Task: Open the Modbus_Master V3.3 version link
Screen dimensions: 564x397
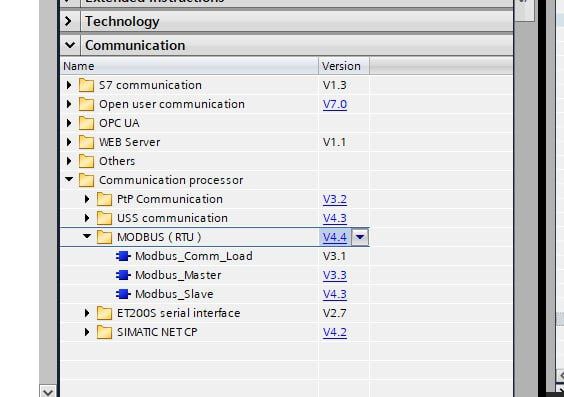Action: tap(335, 275)
